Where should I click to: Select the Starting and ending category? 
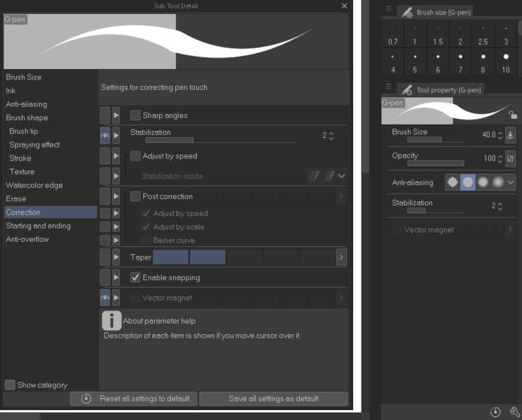[x=38, y=226]
